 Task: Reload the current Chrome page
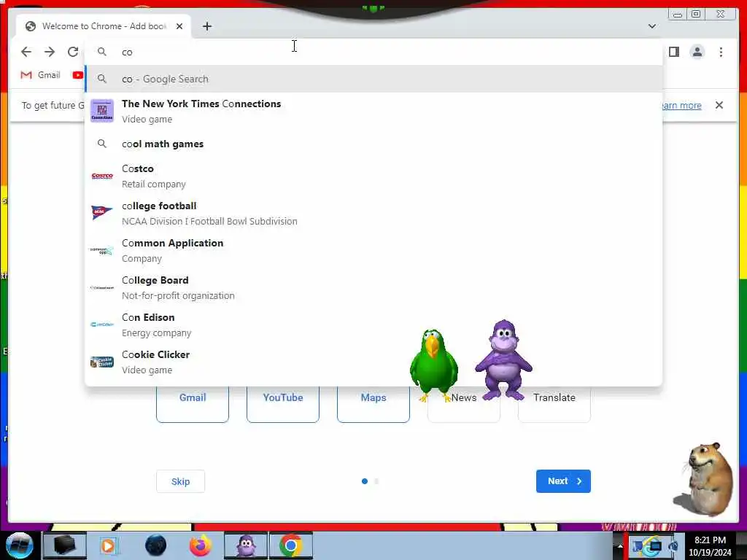pos(73,52)
